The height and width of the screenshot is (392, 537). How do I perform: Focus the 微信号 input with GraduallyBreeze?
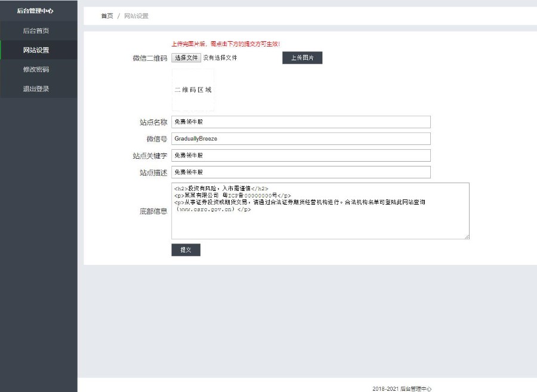click(x=301, y=138)
